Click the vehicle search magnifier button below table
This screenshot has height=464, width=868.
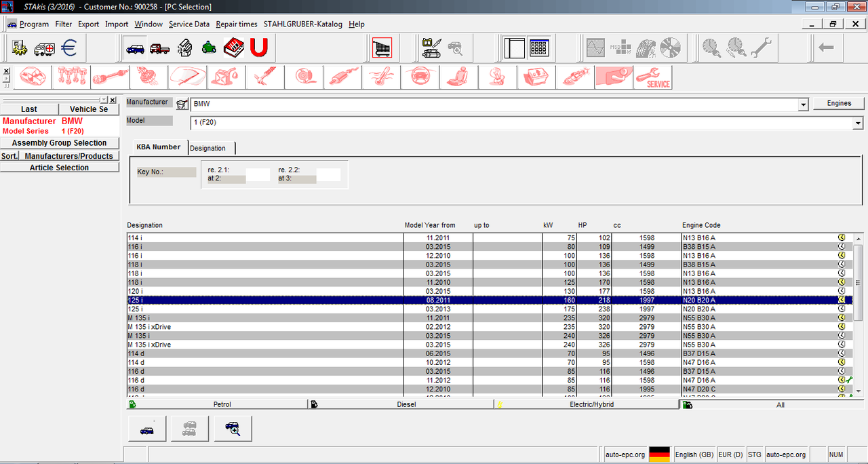tap(233, 429)
